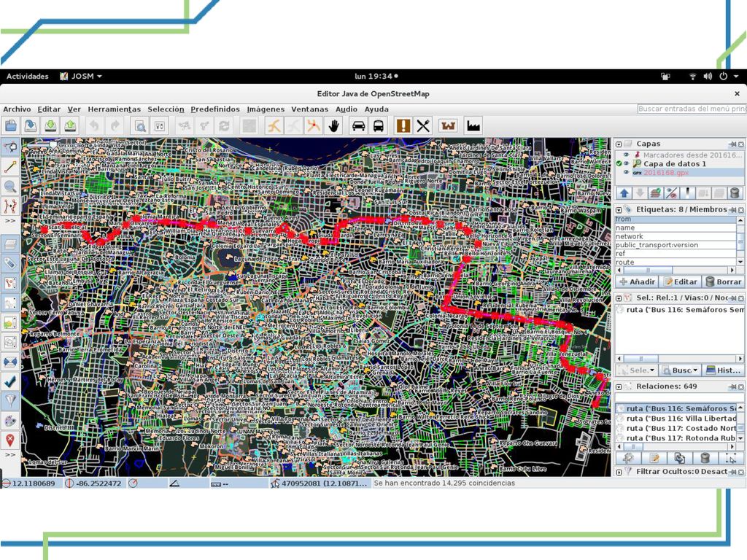Click select relation members icon in Relaciones
747x560 pixels.
pyautogui.click(x=731, y=458)
